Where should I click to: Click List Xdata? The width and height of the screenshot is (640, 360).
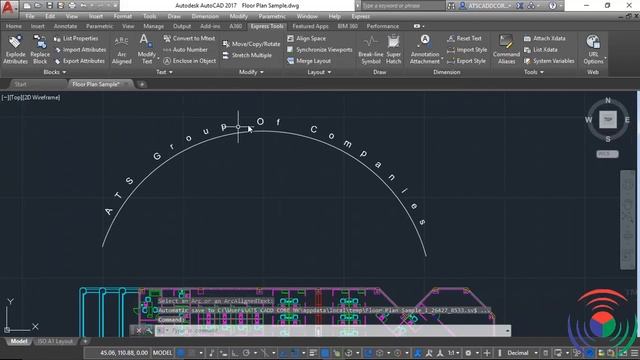click(x=541, y=50)
